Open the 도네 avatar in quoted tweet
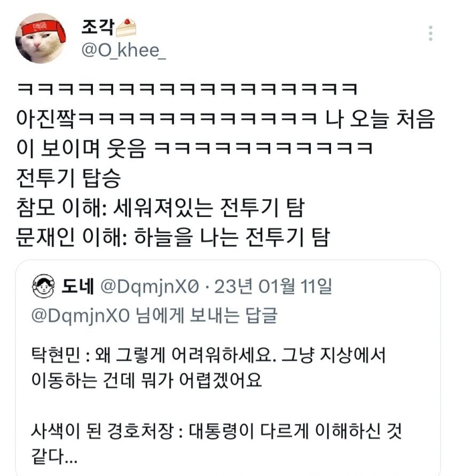This screenshot has width=456, height=476. pos(43,286)
